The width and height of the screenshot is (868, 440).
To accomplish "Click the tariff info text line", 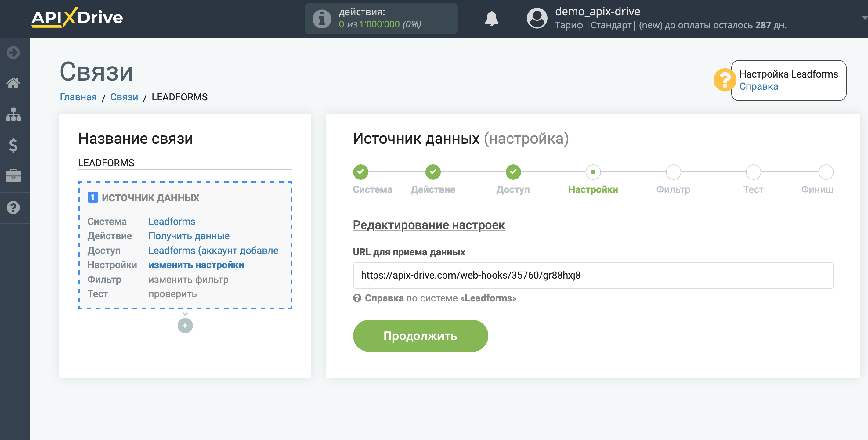I will 671,25.
